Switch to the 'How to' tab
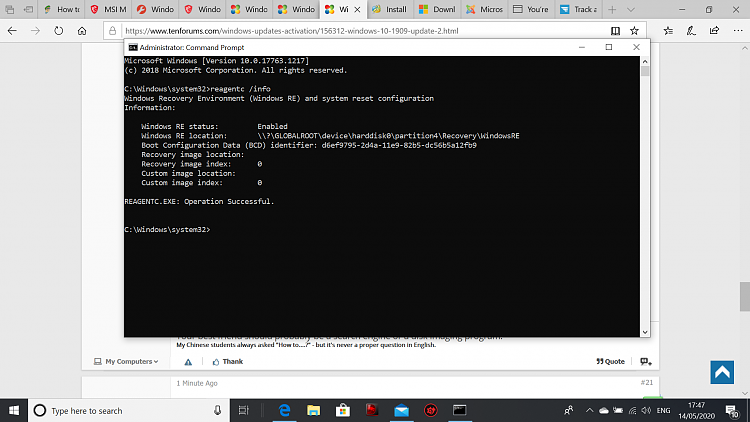The height and width of the screenshot is (422, 750). coord(63,9)
